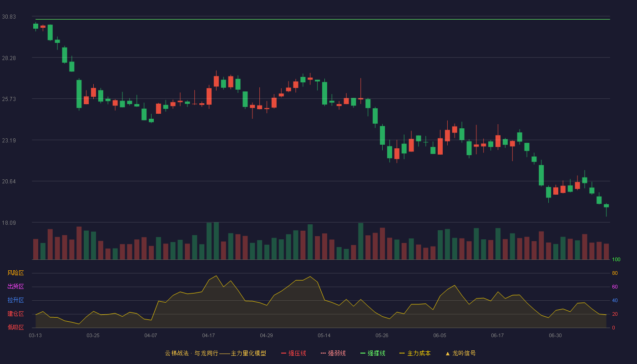Click the 03-13 date axis marker
The image size is (637, 364).
click(35, 335)
